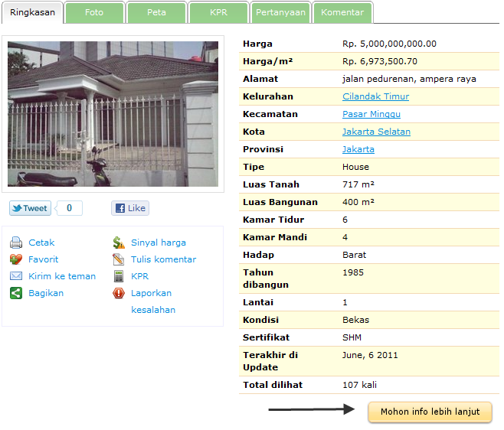
Task: Open the KPR tab
Action: [218, 12]
